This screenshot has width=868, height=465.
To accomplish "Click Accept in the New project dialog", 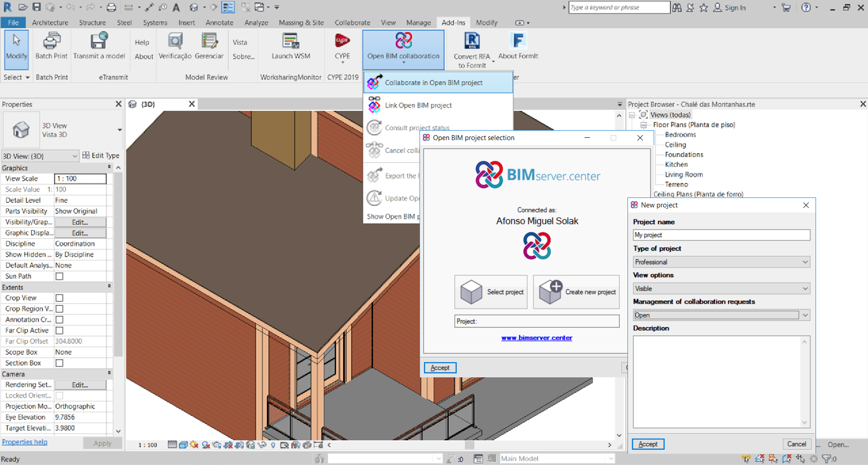I will click(x=647, y=444).
